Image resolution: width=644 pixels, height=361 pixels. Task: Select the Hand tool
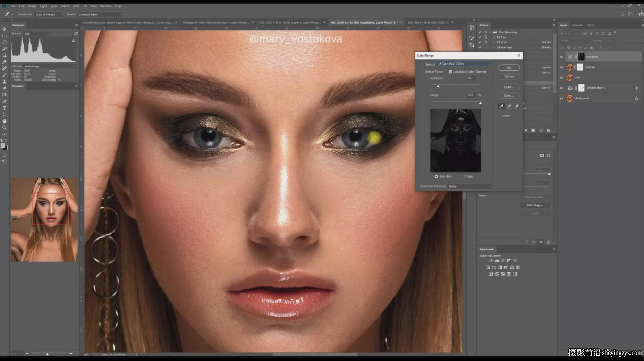point(5,121)
